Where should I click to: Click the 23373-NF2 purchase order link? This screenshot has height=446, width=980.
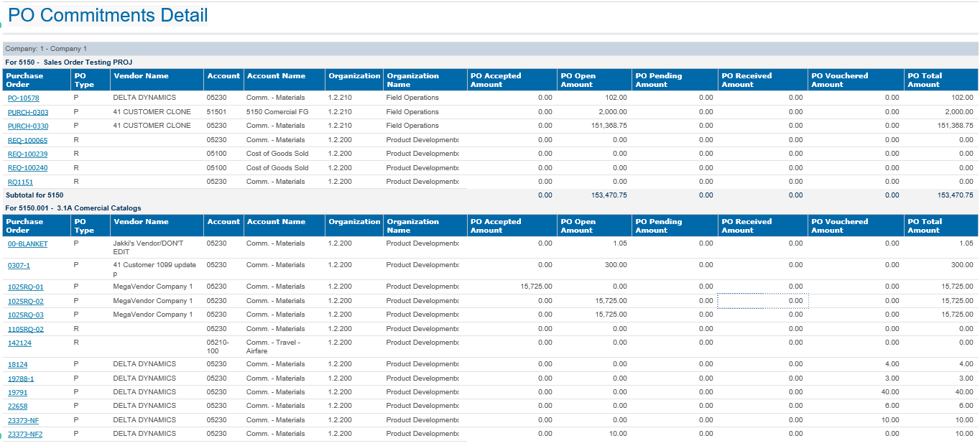[x=25, y=435]
